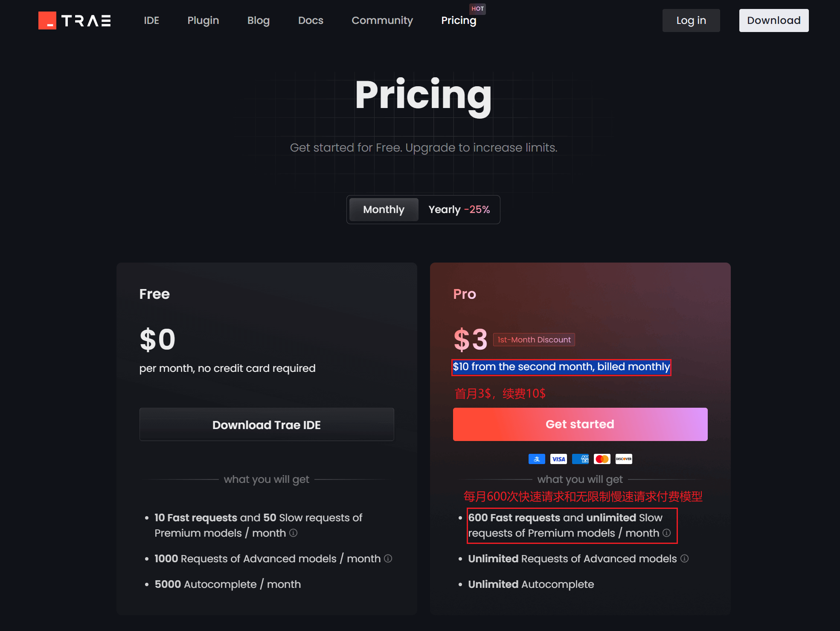Image resolution: width=840 pixels, height=631 pixels.
Task: Click the TRAE logo in header
Action: tap(75, 20)
